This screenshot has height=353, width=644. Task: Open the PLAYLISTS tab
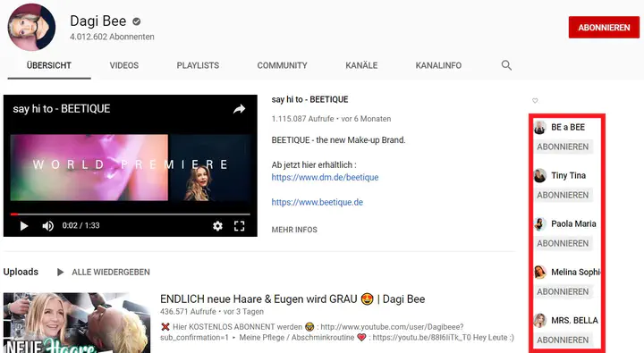(198, 65)
